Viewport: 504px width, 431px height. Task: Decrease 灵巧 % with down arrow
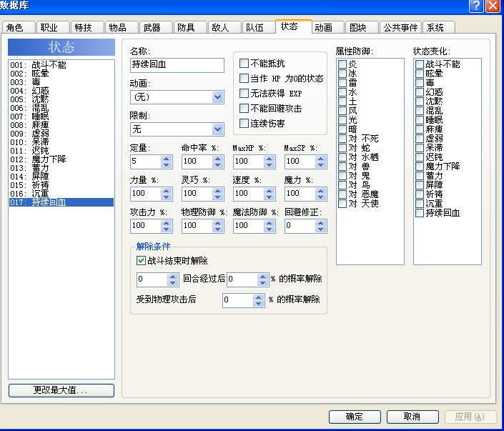(217, 197)
